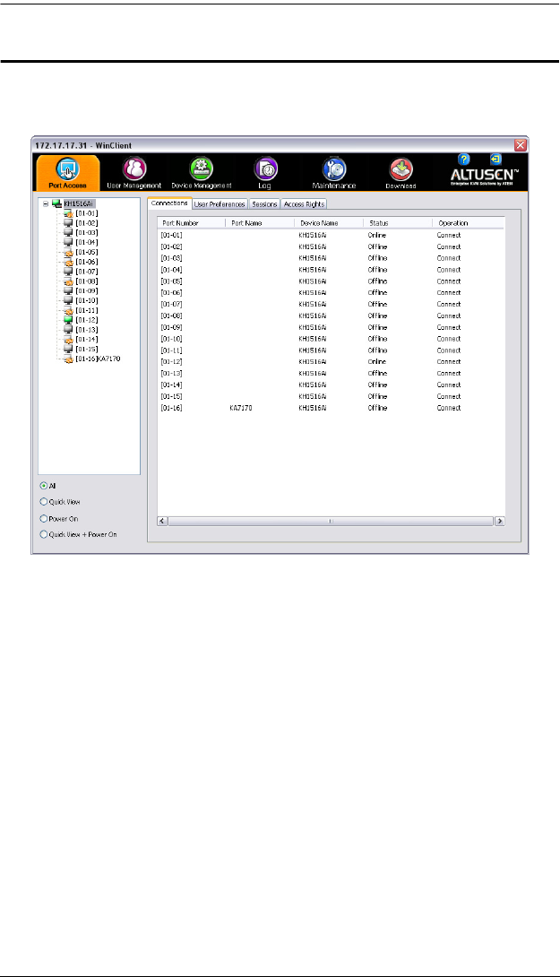
Task: Click Connect for port [01-05]
Action: 449,281
